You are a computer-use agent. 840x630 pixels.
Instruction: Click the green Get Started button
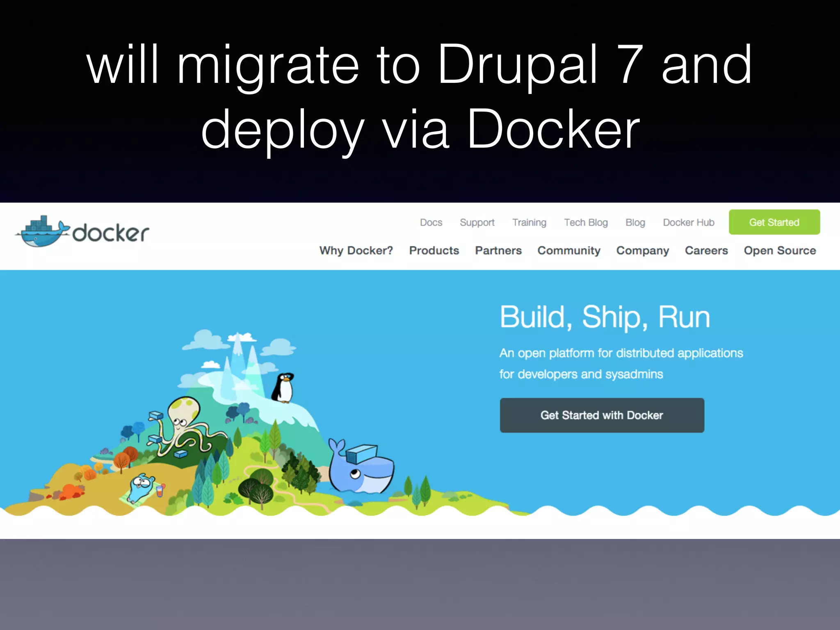[774, 222]
